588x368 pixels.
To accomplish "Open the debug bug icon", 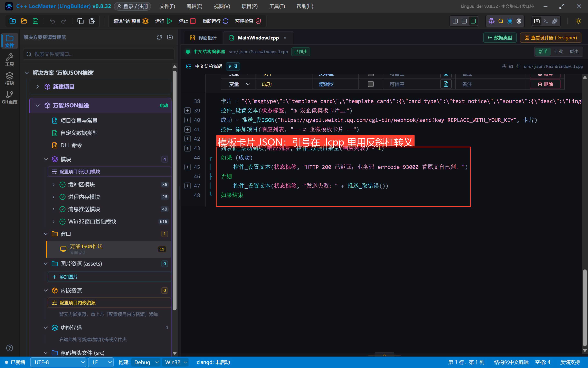I will [x=491, y=21].
